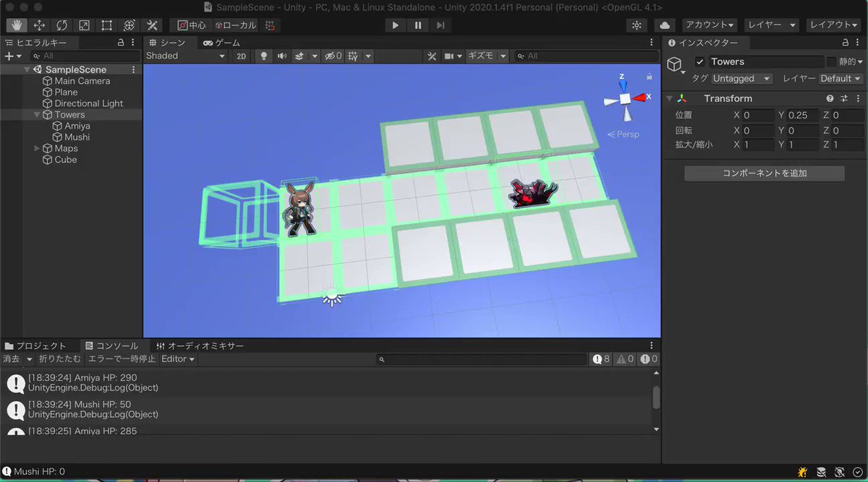Open the アカウント dropdown

[710, 25]
